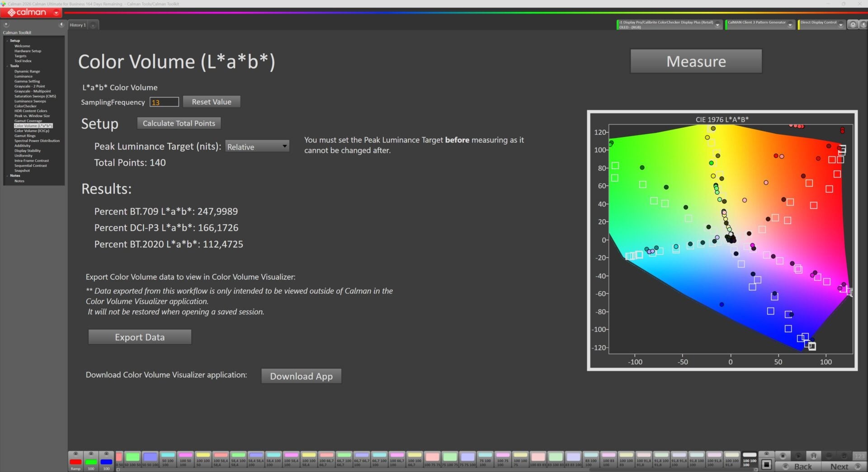Click the Download App button
This screenshot has height=472, width=868.
(x=301, y=376)
